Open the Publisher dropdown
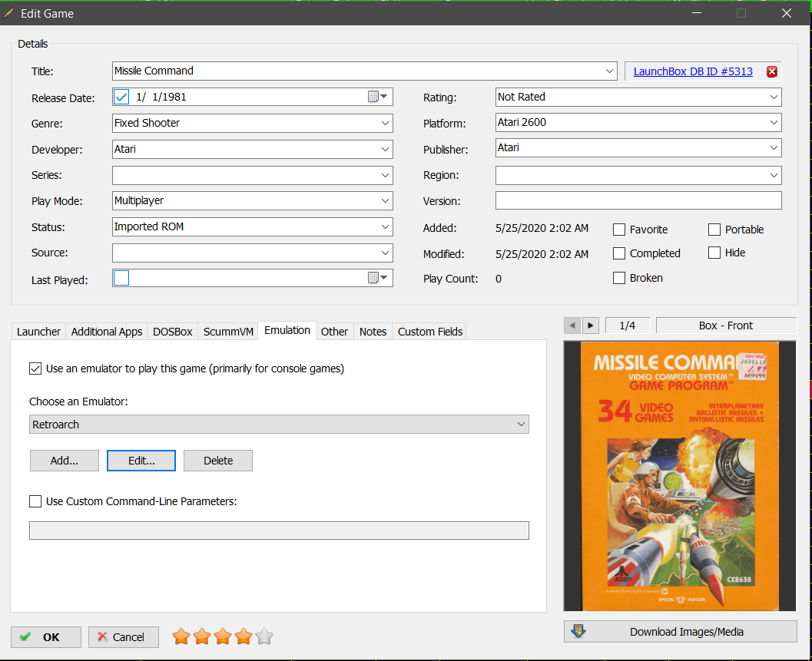 (x=774, y=147)
